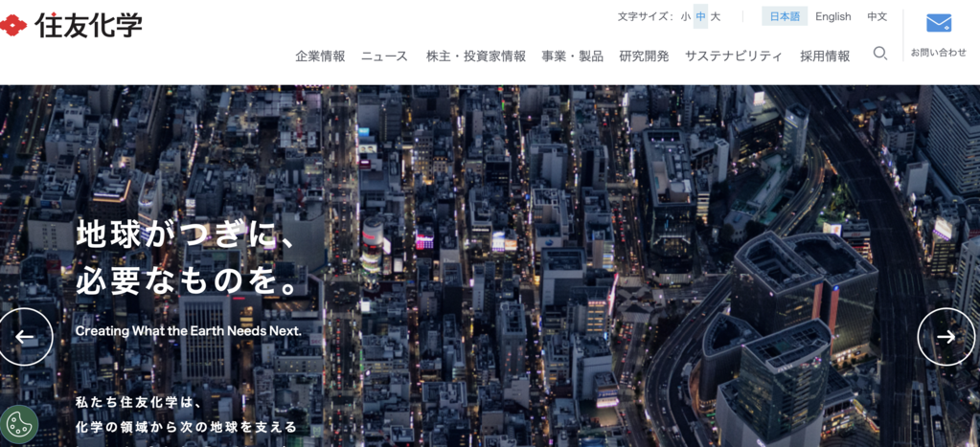980x447 pixels.
Task: Open the 株主・投資家情報 menu item
Action: (x=475, y=56)
